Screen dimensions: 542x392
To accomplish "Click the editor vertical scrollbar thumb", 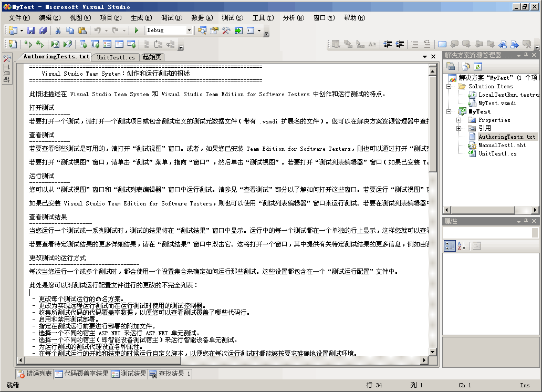I will [x=432, y=124].
